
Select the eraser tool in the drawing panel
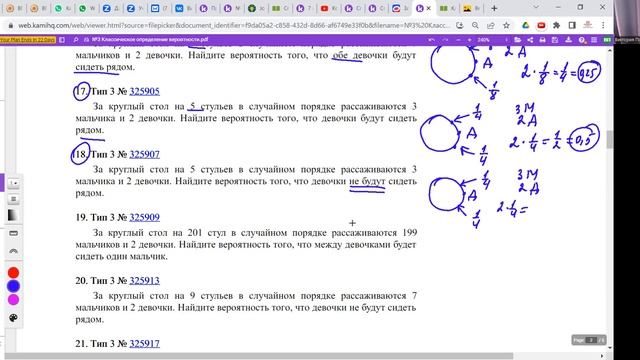click(13, 233)
